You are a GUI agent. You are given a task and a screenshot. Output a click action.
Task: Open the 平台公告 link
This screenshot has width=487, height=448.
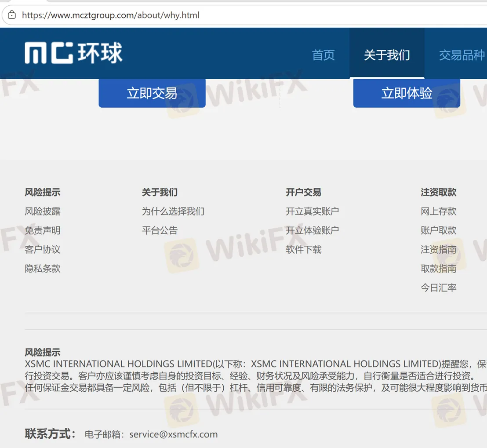[x=160, y=230]
